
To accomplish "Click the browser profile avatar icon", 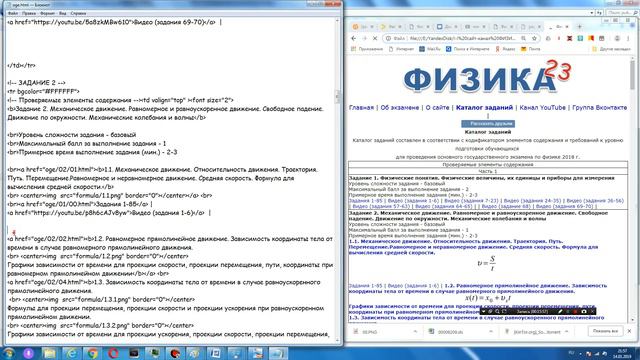I will (617, 38).
